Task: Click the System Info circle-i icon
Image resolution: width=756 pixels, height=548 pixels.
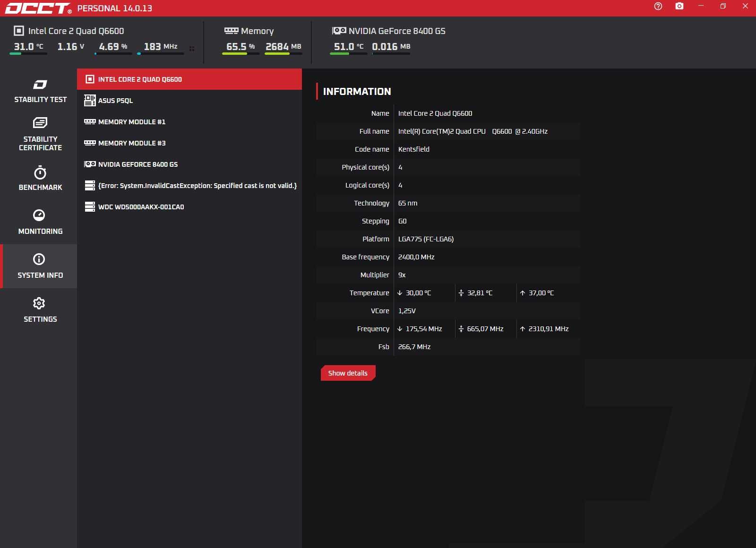Action: [39, 259]
